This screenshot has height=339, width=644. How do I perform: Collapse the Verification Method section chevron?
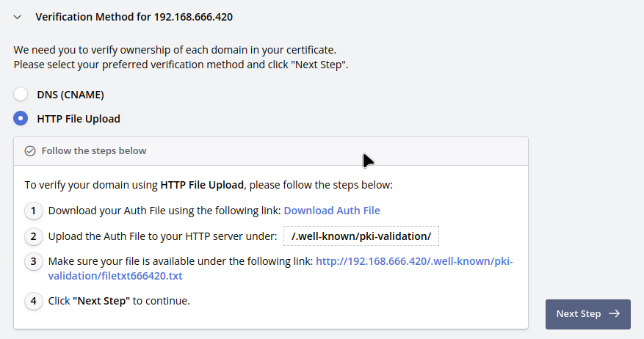(18, 16)
